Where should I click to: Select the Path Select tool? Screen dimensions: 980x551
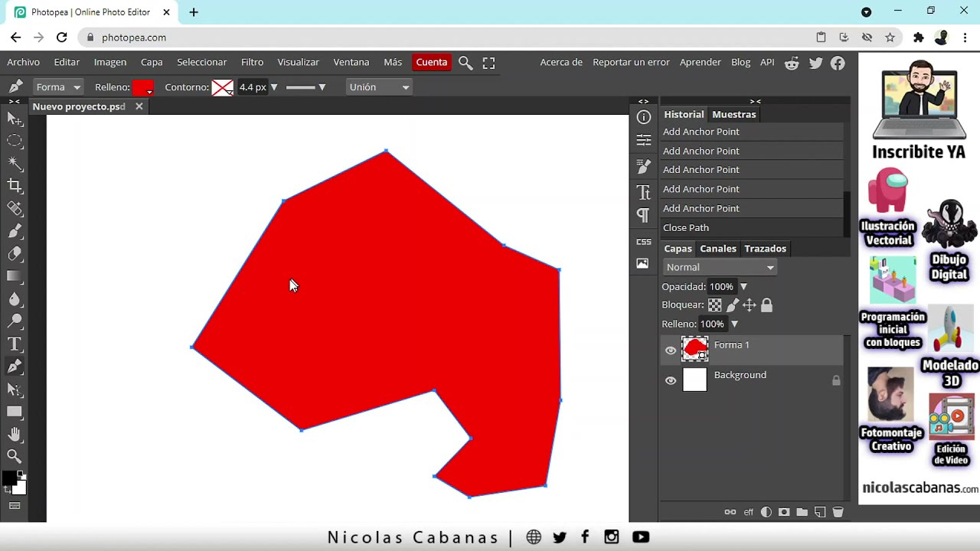point(15,389)
